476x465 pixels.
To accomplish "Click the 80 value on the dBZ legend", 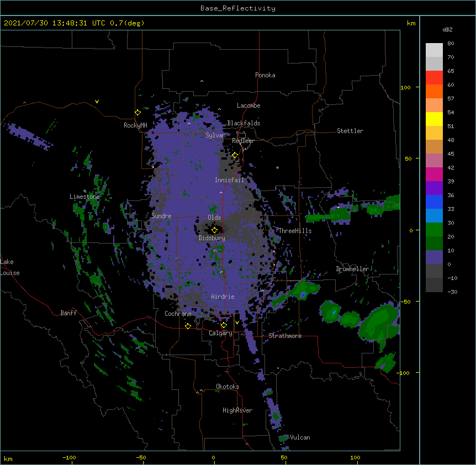I will click(x=451, y=44).
